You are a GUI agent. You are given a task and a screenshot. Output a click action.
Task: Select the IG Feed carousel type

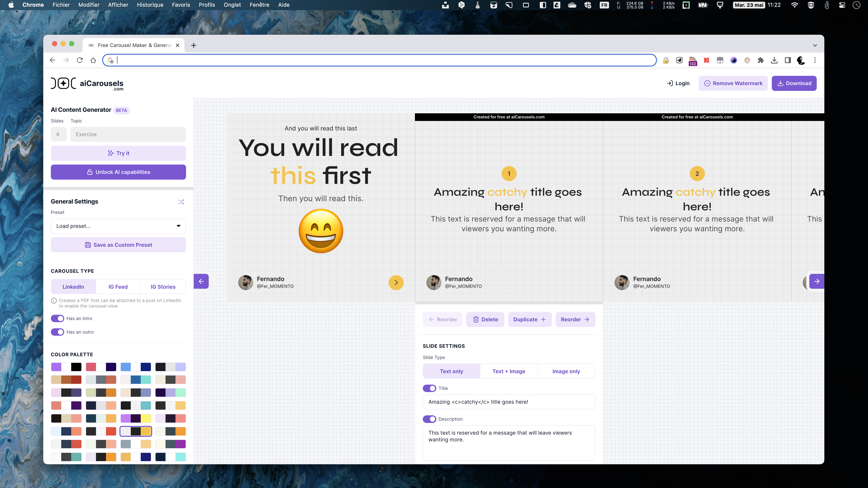pos(118,287)
